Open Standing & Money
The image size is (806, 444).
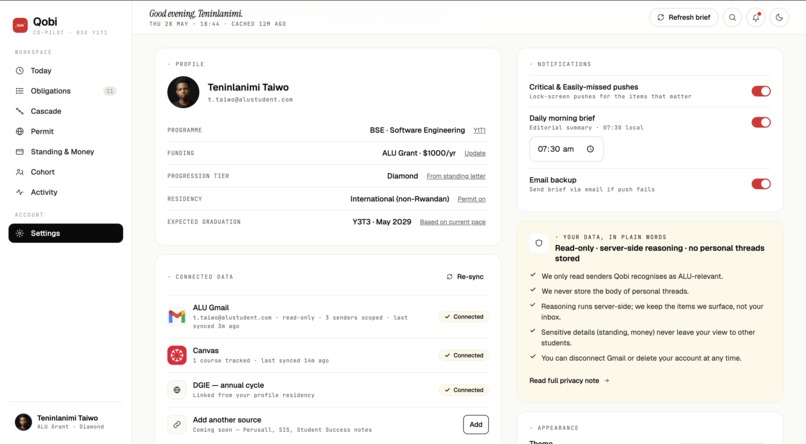(66, 152)
